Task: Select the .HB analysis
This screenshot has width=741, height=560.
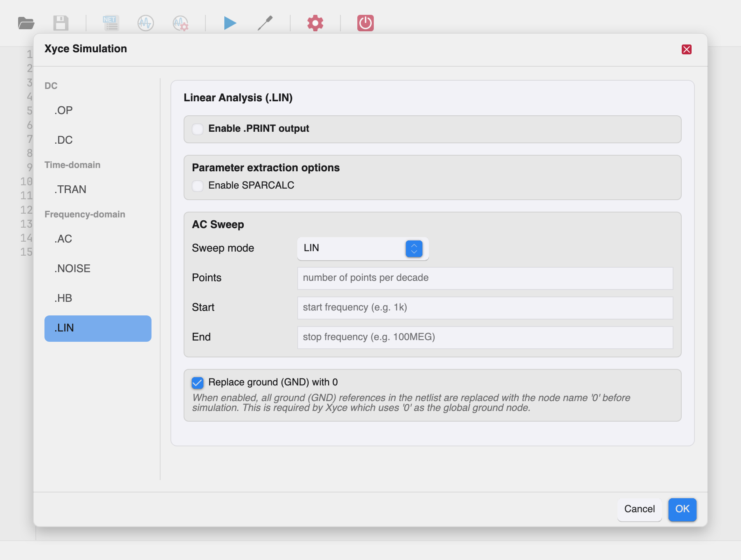Action: 98,298
